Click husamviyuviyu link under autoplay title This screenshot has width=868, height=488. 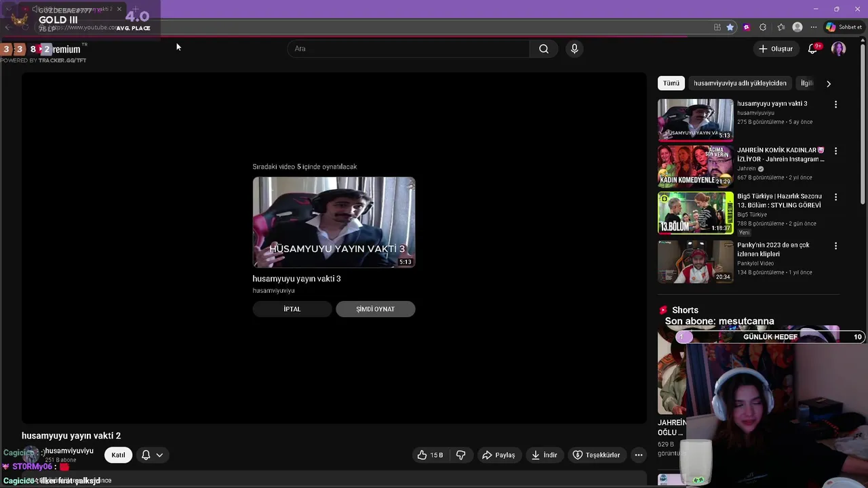(x=273, y=291)
